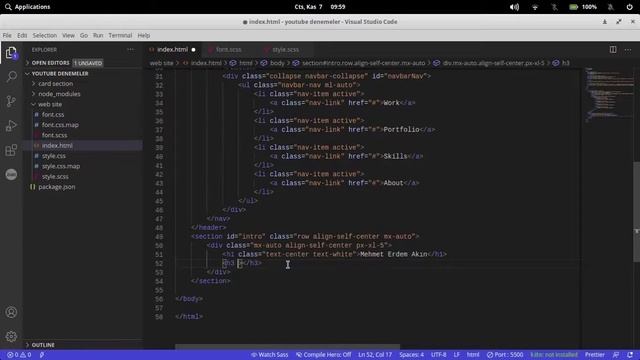This screenshot has height=360, width=640.
Task: Expand the card section folder
Action: [x=56, y=84]
